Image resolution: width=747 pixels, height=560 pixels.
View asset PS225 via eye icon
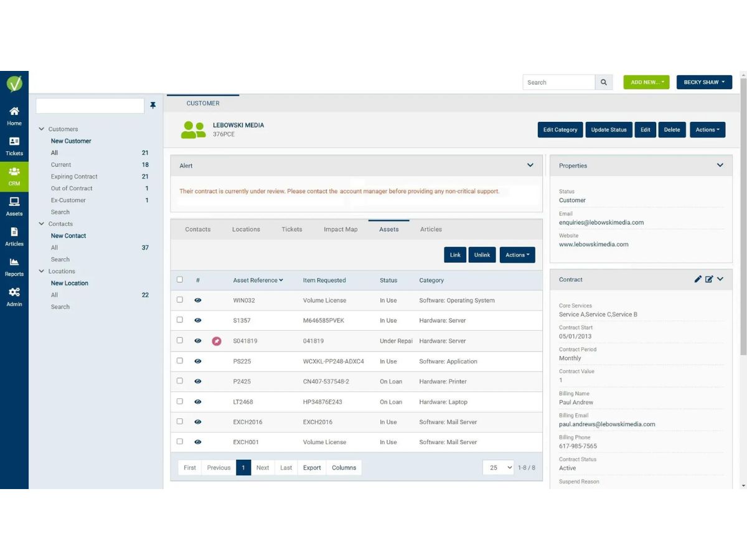(x=198, y=362)
